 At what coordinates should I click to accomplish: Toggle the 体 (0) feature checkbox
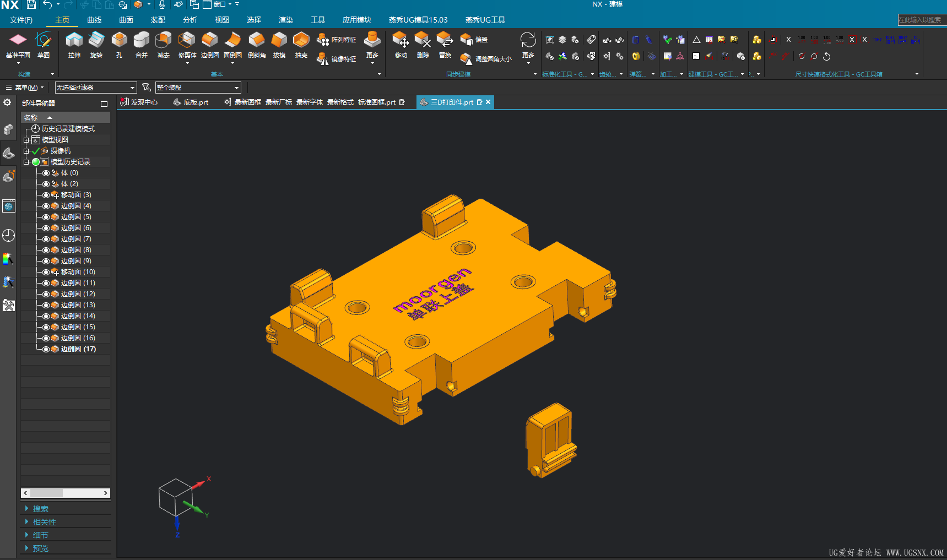pos(46,172)
